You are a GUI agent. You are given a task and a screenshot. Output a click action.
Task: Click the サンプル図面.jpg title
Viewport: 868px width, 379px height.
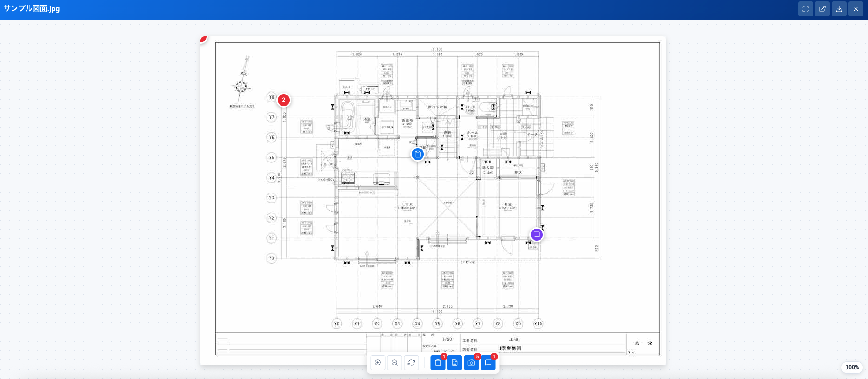[x=32, y=8]
